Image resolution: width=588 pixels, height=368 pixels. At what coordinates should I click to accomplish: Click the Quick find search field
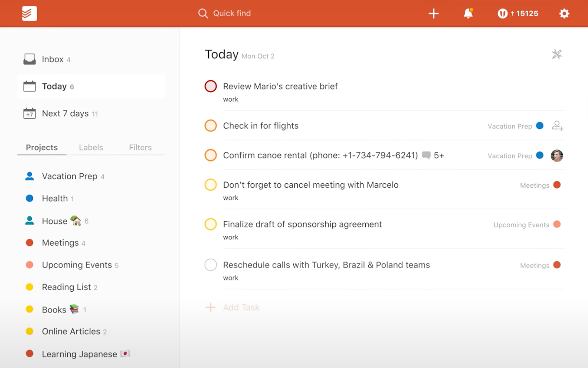232,14
